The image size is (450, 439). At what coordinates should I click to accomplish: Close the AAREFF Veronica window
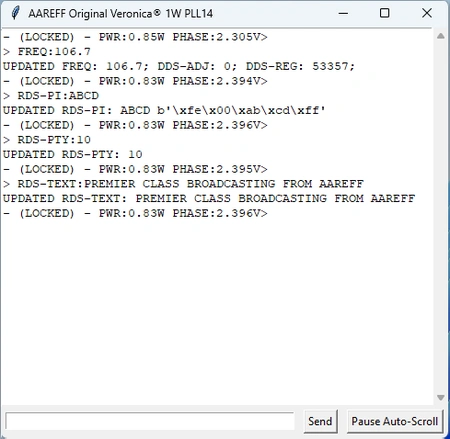[427, 13]
